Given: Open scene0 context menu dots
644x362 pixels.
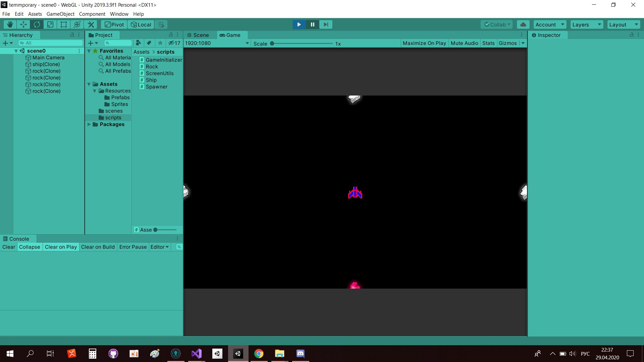Looking at the screenshot, I should tap(79, 51).
